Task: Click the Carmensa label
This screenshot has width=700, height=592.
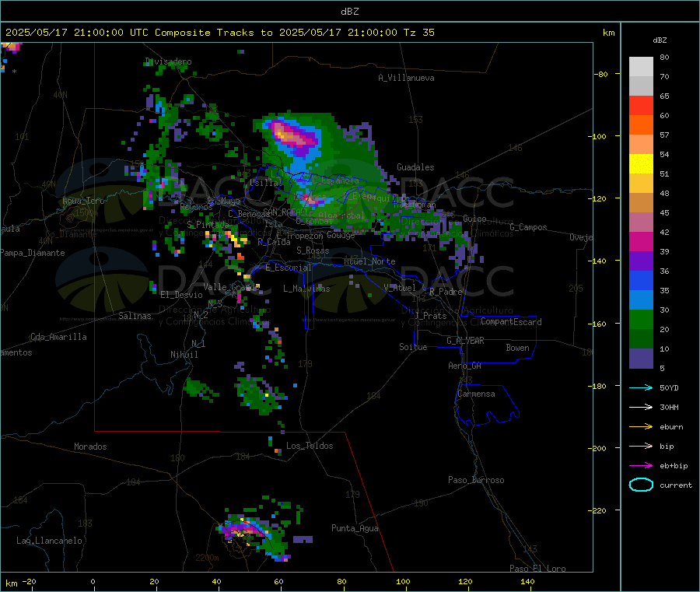Action: (x=476, y=394)
